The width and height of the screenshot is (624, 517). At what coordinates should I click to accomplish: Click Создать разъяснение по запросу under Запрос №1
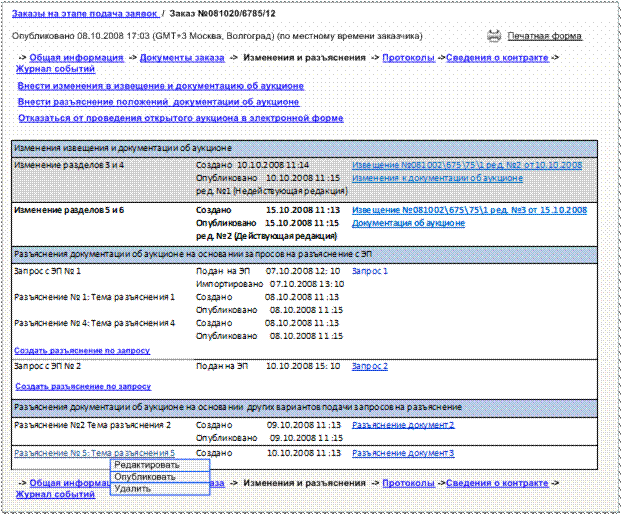point(82,351)
